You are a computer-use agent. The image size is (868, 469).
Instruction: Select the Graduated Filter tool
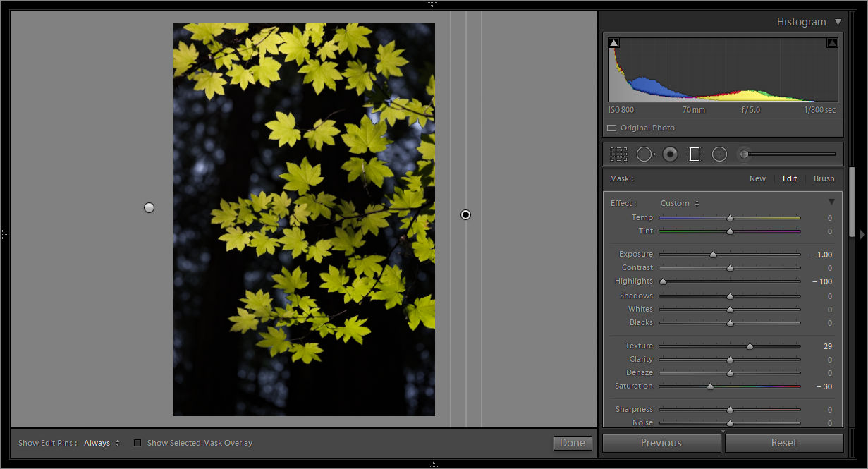point(694,154)
